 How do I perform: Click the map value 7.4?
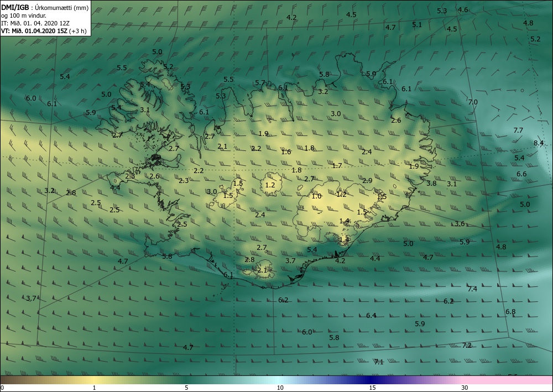click(472, 289)
